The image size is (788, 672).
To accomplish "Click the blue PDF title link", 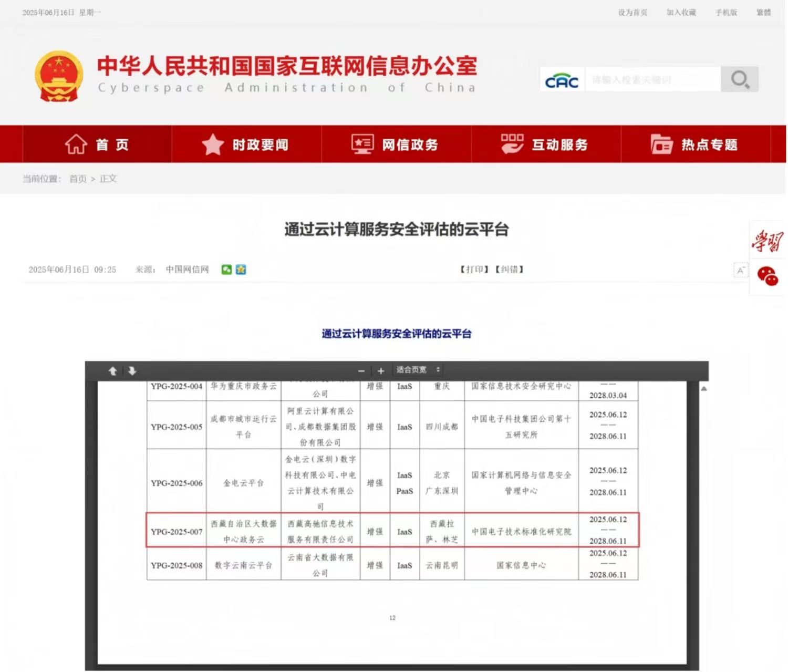I will point(397,334).
